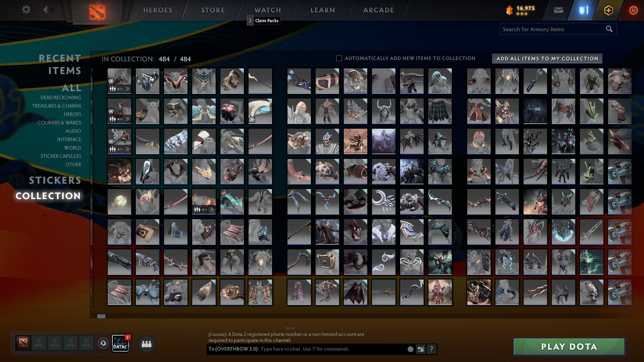The image size is (644, 362).
Task: Click Add All Items To My Collection
Action: 547,59
